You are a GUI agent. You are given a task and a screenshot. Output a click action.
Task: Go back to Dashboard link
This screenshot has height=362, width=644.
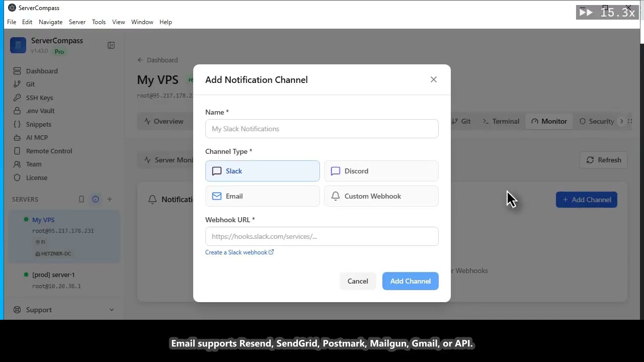click(x=157, y=60)
